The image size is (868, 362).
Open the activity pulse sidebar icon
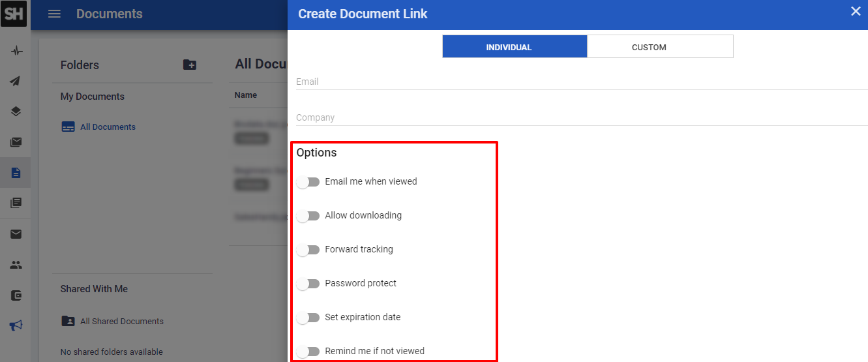(x=16, y=51)
